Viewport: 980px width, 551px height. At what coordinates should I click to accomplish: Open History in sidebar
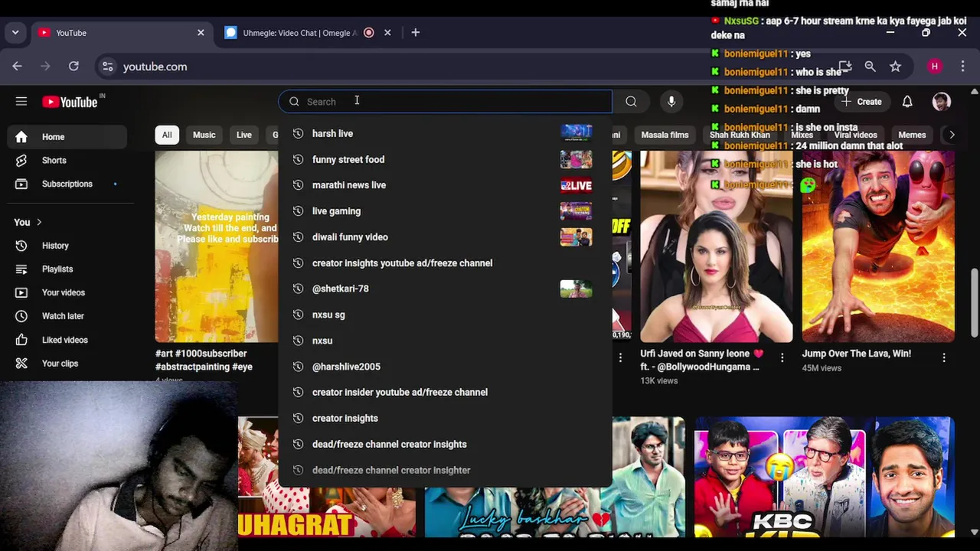click(x=67, y=246)
